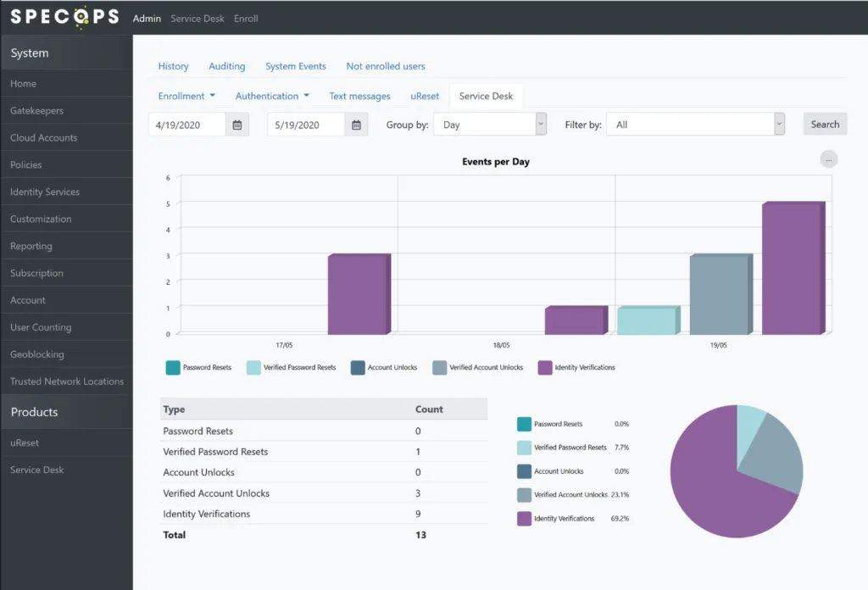Open Customization in the sidebar
The width and height of the screenshot is (868, 590).
[66, 220]
